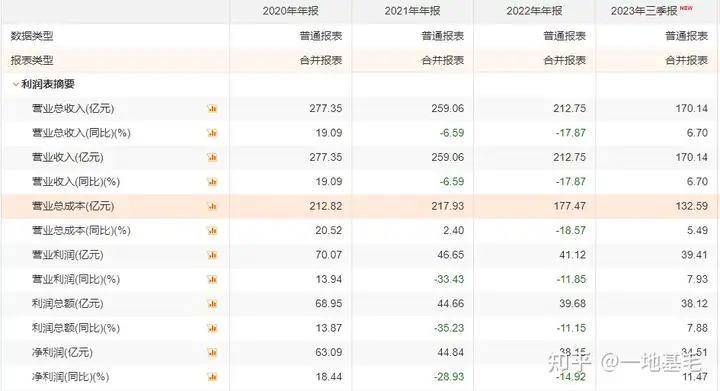Click 营业利润 growth value -33.43

[449, 279]
